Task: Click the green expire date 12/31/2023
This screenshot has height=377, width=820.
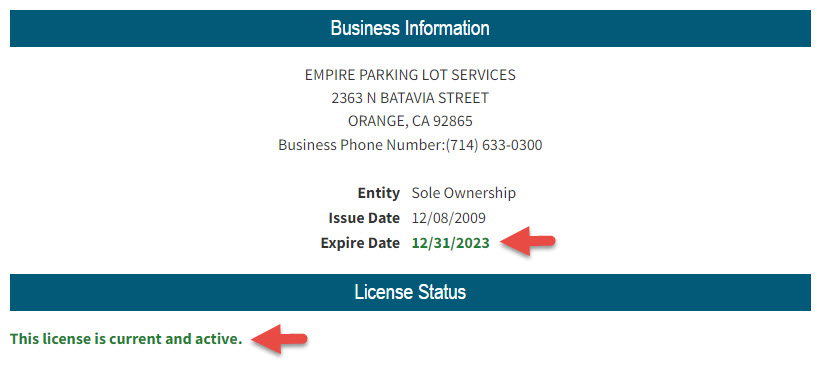Action: pos(451,243)
